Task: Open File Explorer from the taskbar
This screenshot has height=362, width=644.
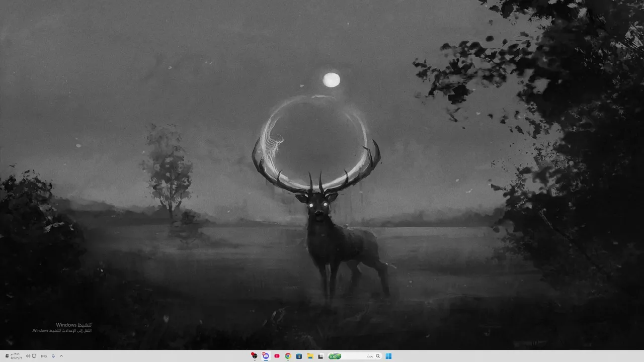Action: [x=310, y=356]
